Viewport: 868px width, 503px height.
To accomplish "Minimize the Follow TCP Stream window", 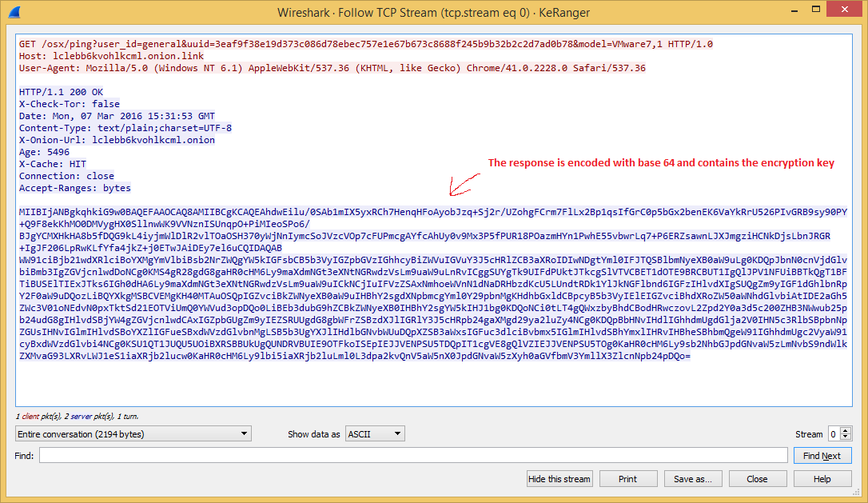I will tap(794, 10).
